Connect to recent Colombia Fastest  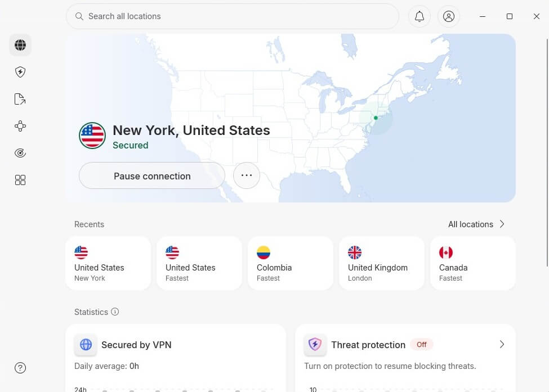pos(291,263)
